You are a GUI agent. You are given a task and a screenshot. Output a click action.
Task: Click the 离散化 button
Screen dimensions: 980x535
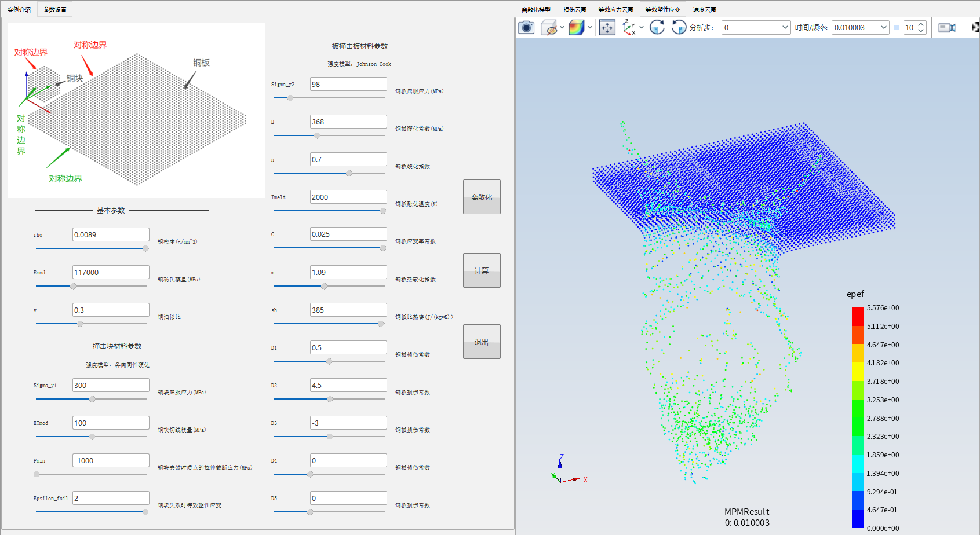pos(482,197)
